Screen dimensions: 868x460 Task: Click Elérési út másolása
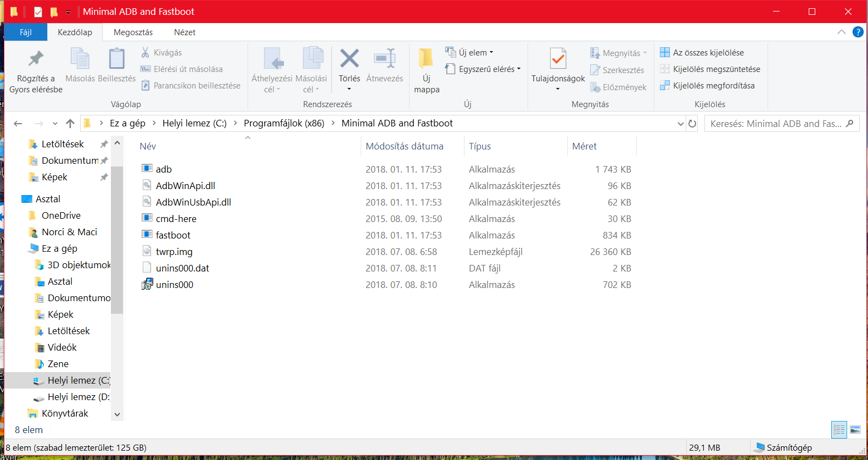[182, 69]
